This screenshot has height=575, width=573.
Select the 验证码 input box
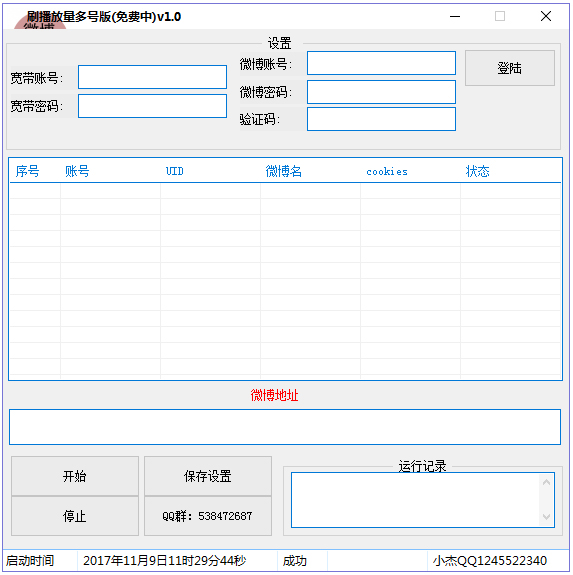coord(381,119)
